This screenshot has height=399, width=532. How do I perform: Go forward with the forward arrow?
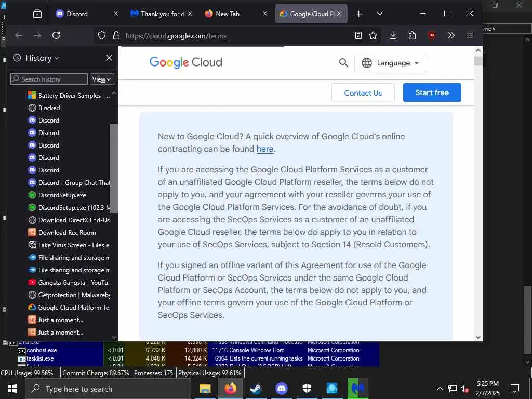[37, 35]
